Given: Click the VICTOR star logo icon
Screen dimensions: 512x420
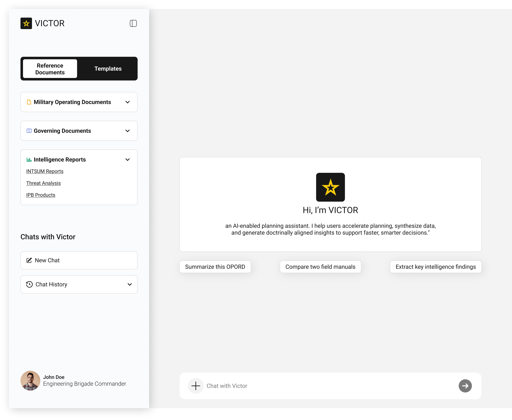Looking at the screenshot, I should [26, 23].
